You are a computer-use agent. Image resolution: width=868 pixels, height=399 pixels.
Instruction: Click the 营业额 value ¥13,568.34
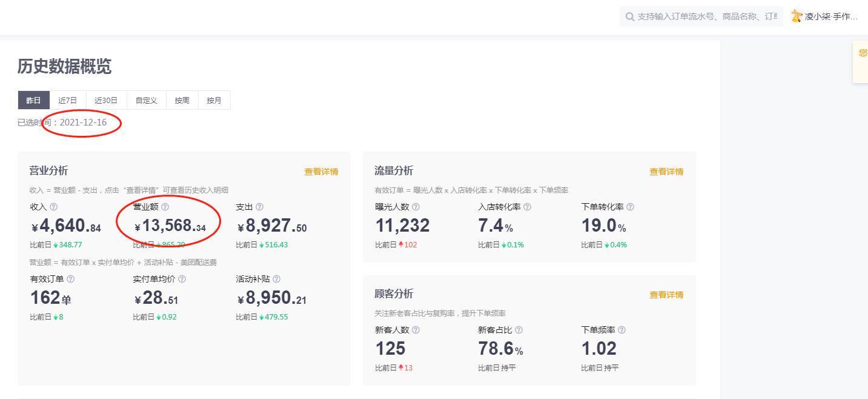pos(170,227)
